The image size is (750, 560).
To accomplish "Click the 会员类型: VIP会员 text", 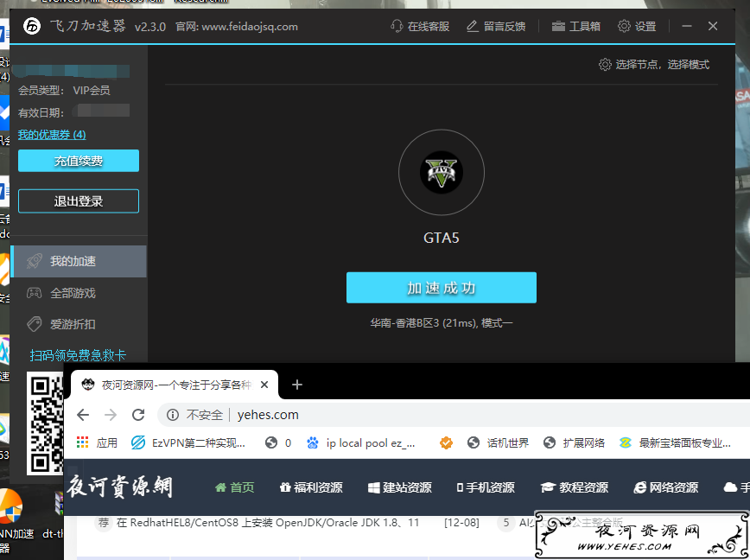I will tap(64, 91).
